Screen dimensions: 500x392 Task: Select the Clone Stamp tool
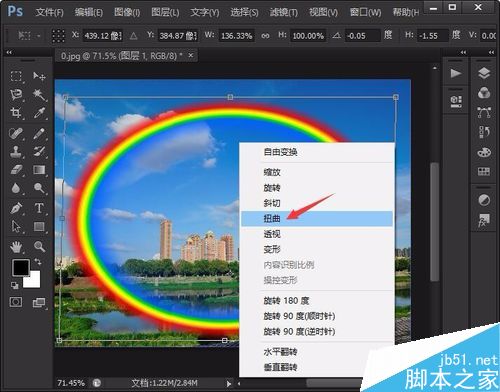(16, 152)
